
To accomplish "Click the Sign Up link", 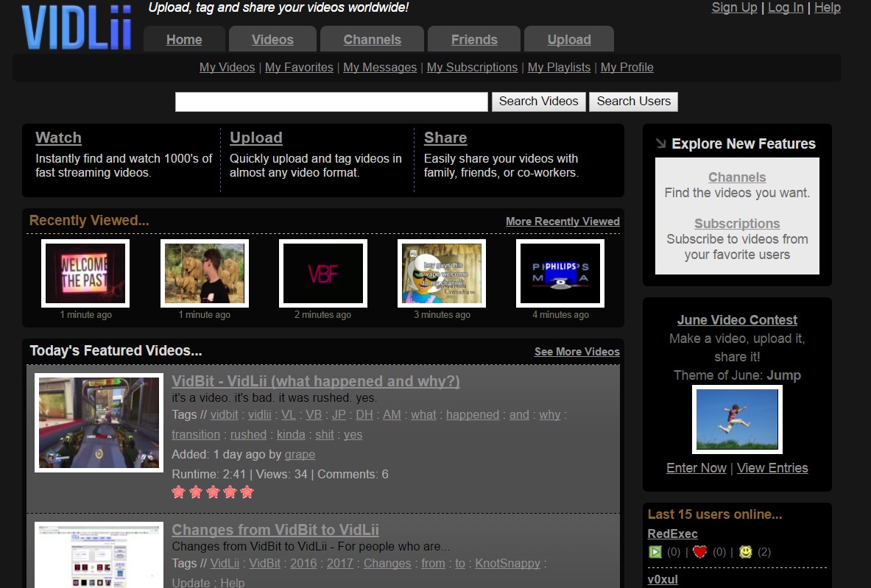I will point(734,7).
